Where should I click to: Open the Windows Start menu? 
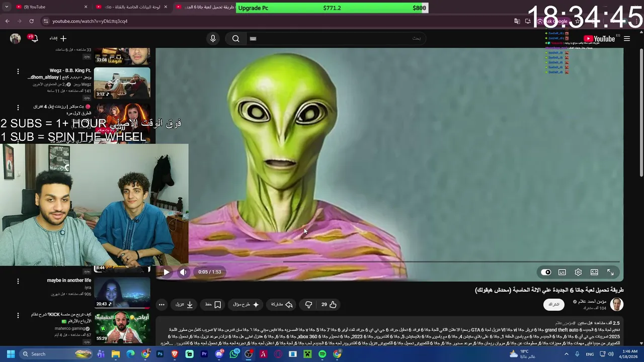(x=11, y=354)
